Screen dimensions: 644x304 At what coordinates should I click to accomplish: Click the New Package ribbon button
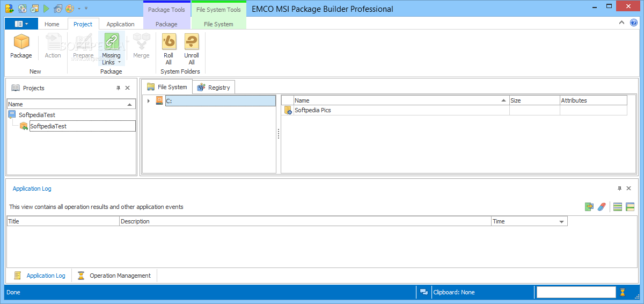coord(21,46)
